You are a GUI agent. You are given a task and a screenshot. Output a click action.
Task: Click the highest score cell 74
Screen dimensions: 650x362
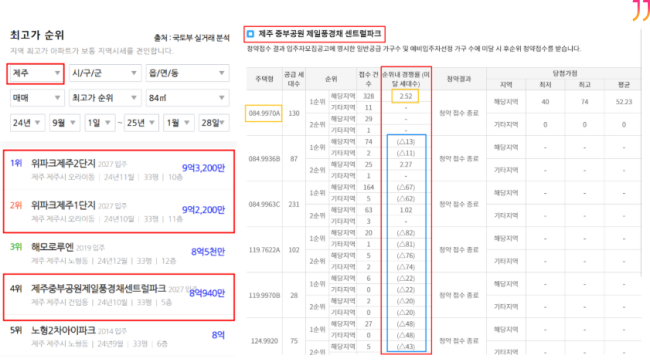585,102
